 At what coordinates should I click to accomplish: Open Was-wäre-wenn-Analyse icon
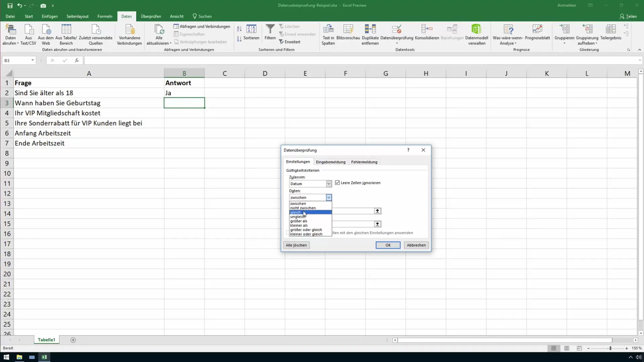click(508, 35)
